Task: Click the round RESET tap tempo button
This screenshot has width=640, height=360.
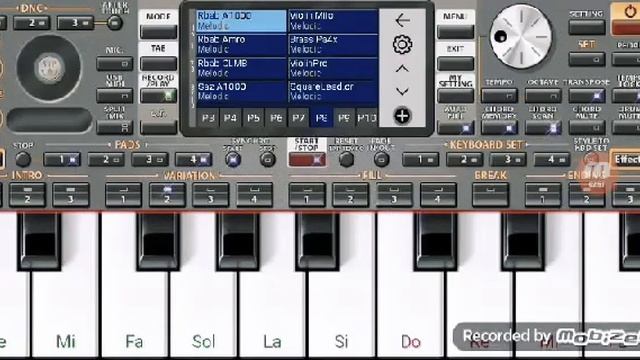Action: [347, 159]
